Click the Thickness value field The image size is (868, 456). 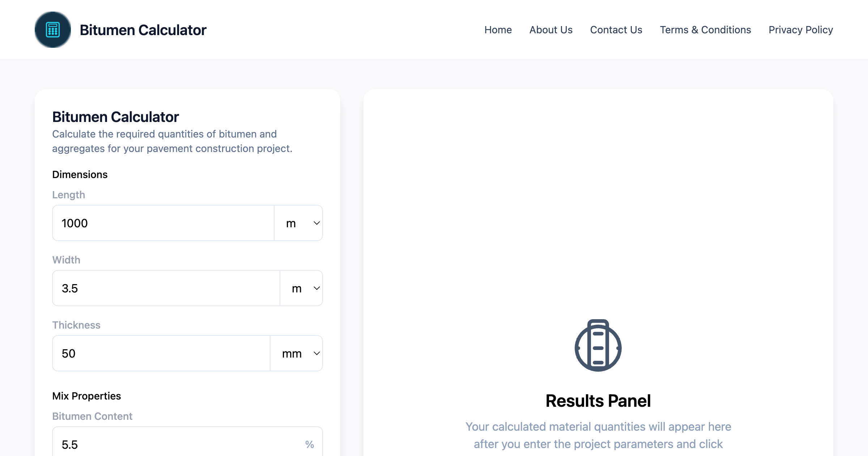tap(161, 354)
